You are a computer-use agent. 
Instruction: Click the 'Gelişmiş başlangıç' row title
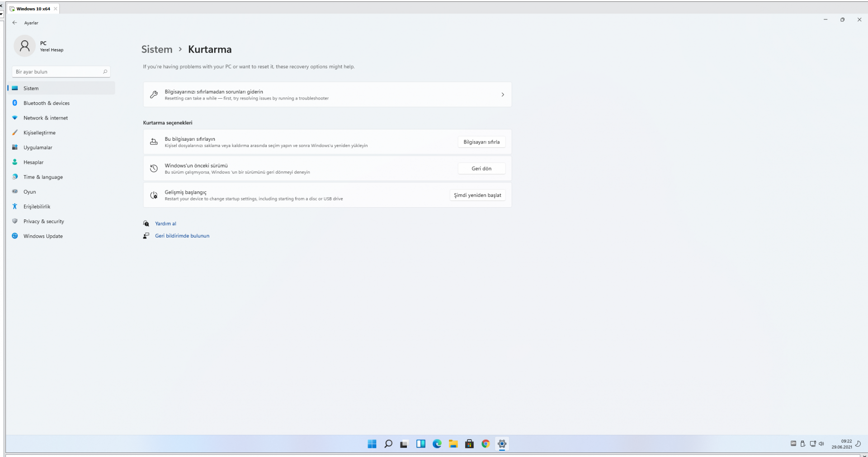(185, 192)
